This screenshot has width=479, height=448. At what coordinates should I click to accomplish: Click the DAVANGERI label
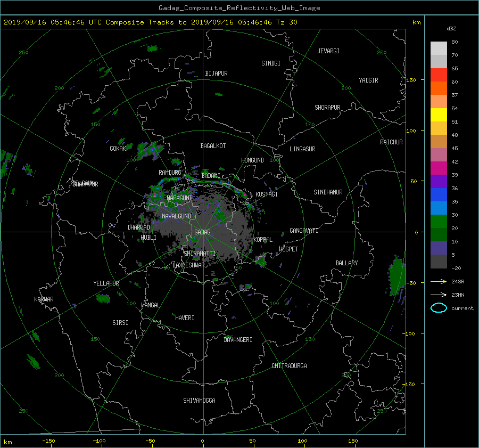238,339
